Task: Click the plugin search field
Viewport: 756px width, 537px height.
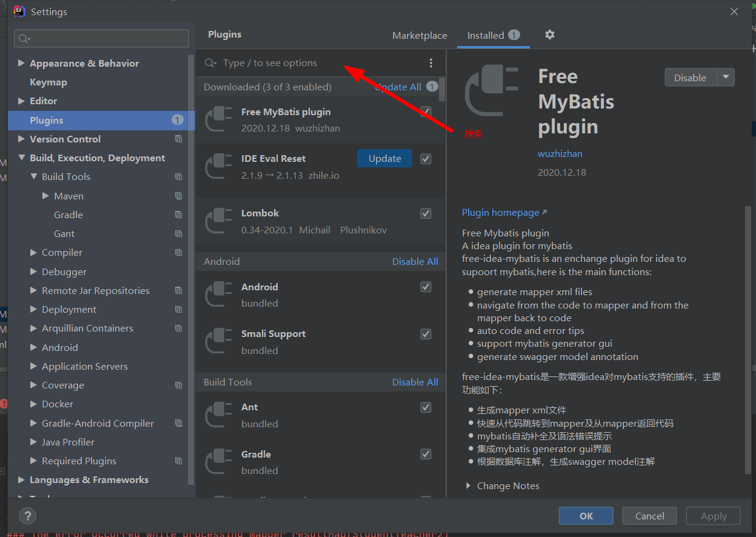Action: pyautogui.click(x=312, y=63)
